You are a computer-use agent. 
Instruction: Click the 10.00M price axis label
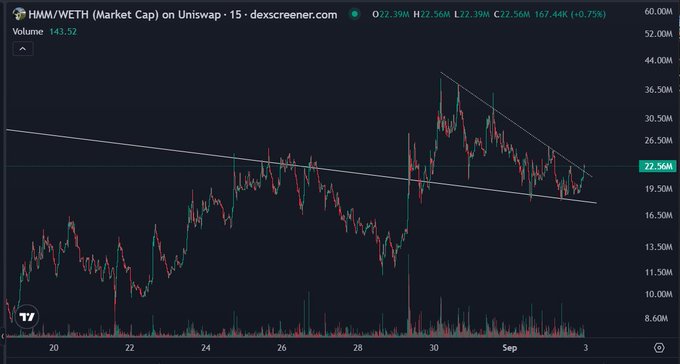click(x=658, y=294)
